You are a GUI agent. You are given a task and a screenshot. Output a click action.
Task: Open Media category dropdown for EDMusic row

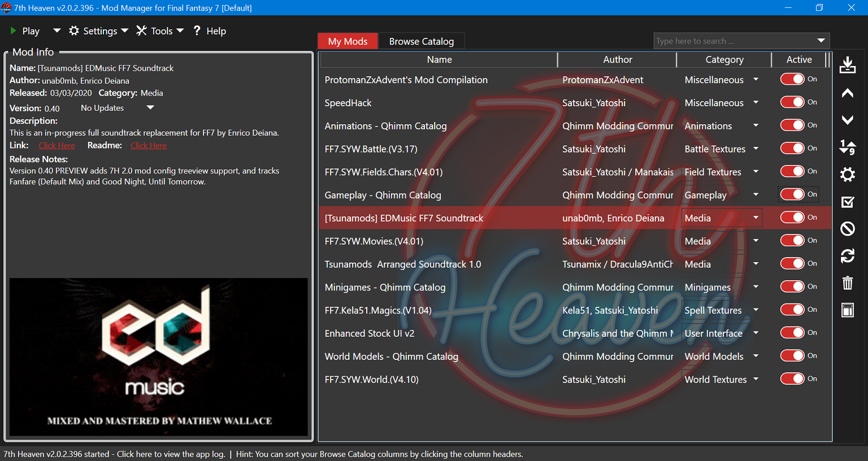[x=756, y=218]
